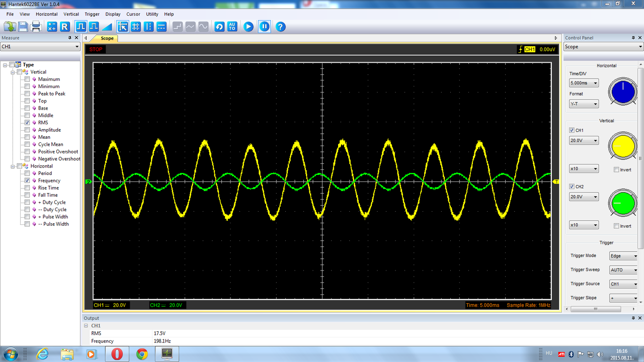Click the scope tab right scroll arrow
Image resolution: width=644 pixels, height=362 pixels.
click(x=556, y=38)
